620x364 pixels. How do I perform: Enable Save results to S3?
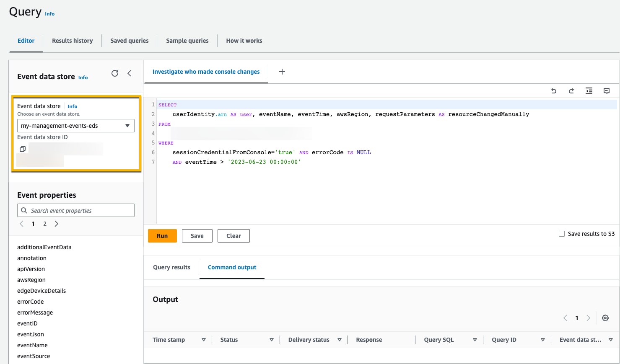coord(562,234)
